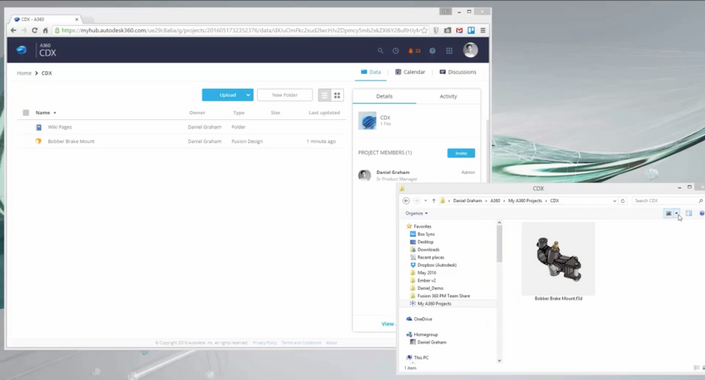Click the Invite button
This screenshot has width=705, height=380.
[x=461, y=153]
